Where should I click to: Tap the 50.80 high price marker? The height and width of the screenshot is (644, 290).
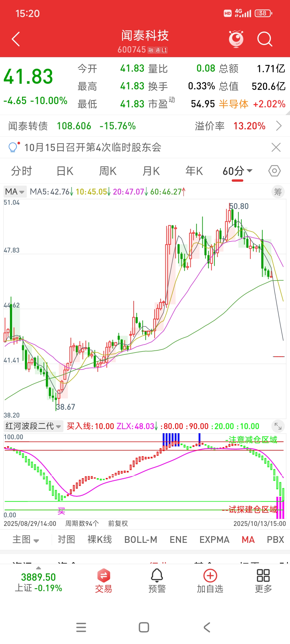coord(239,206)
